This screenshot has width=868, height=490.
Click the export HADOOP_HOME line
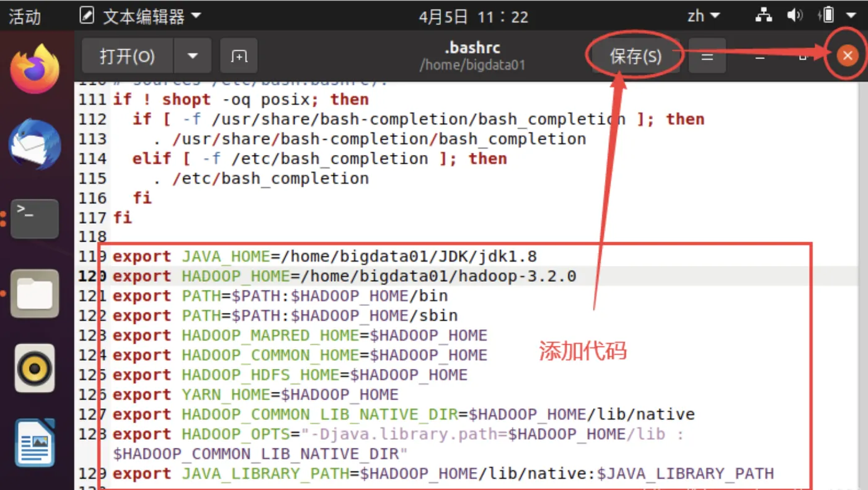345,276
